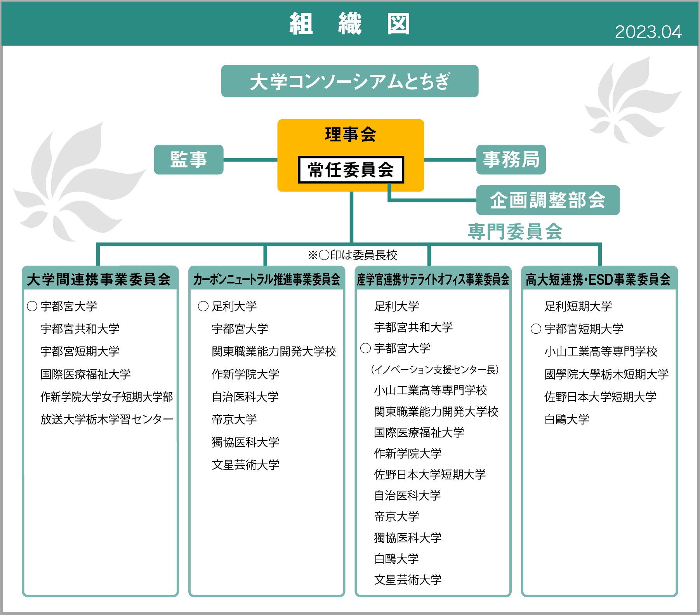Click 小山工業高等専門学校 in 高大短連携 list
The width and height of the screenshot is (700, 615).
(x=601, y=352)
